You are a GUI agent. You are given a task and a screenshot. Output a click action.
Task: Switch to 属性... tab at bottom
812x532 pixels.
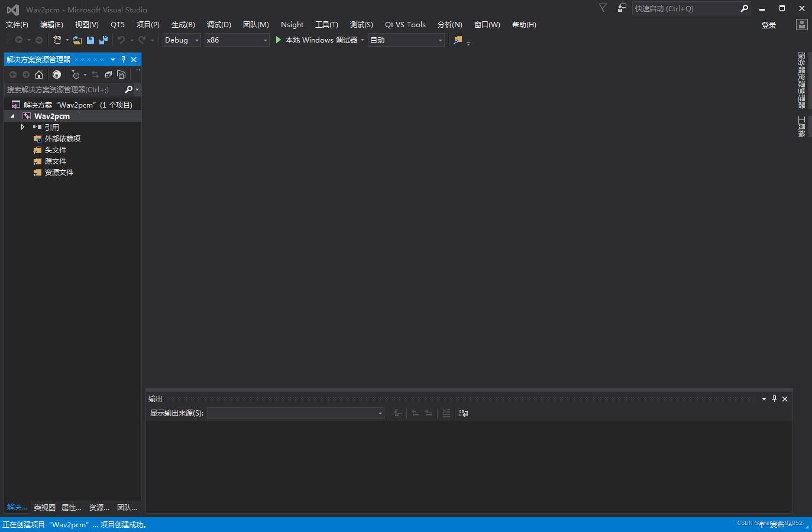72,508
